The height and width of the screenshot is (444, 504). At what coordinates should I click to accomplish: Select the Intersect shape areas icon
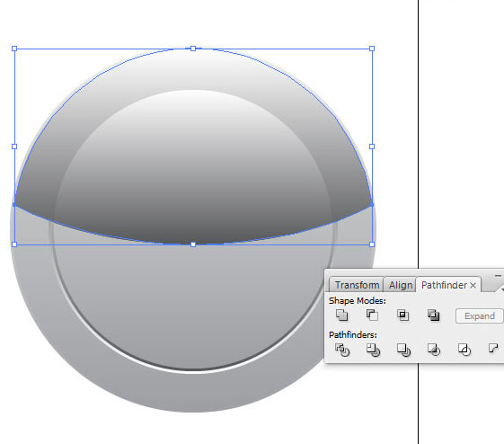pos(402,315)
